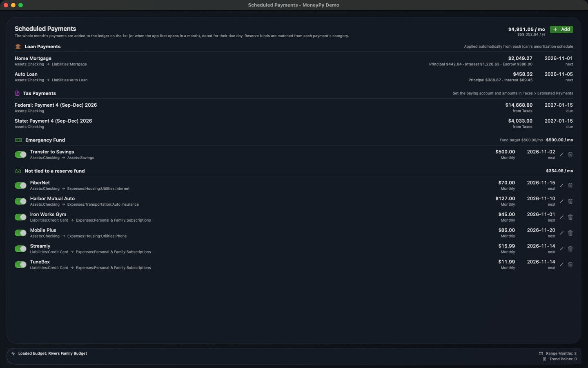Image resolution: width=588 pixels, height=368 pixels.
Task: Click the Trend Points status icon
Action: pos(544,359)
